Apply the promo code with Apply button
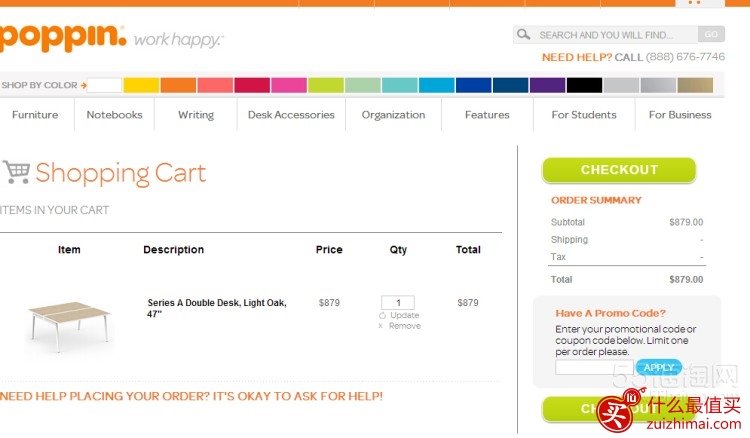 (659, 367)
